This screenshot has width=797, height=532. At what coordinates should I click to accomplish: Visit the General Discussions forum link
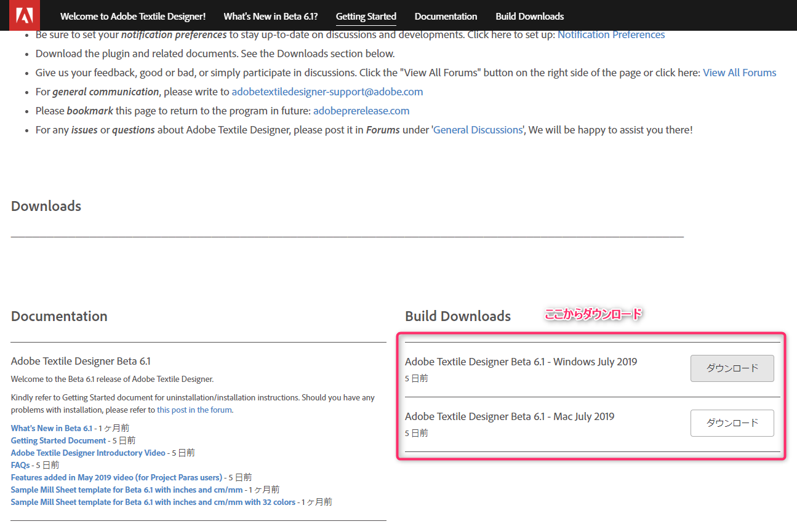click(x=478, y=130)
